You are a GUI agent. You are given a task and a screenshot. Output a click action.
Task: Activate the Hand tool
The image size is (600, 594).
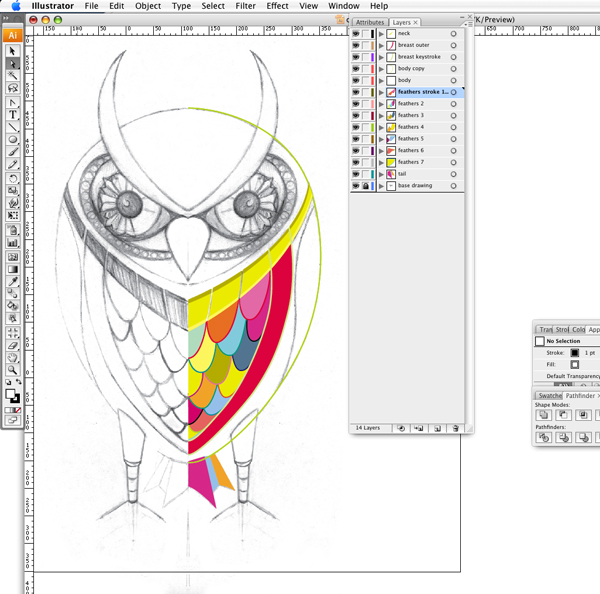point(13,358)
